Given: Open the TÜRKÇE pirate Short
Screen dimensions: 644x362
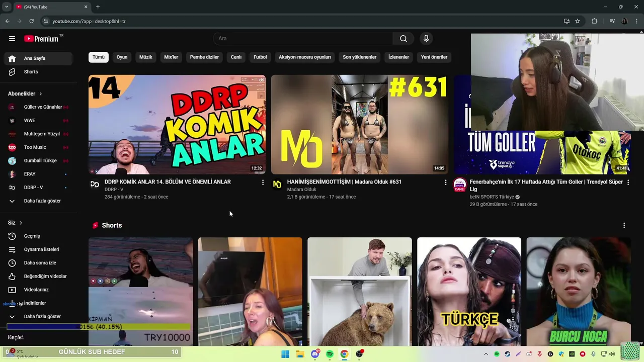Looking at the screenshot, I should point(469,292).
